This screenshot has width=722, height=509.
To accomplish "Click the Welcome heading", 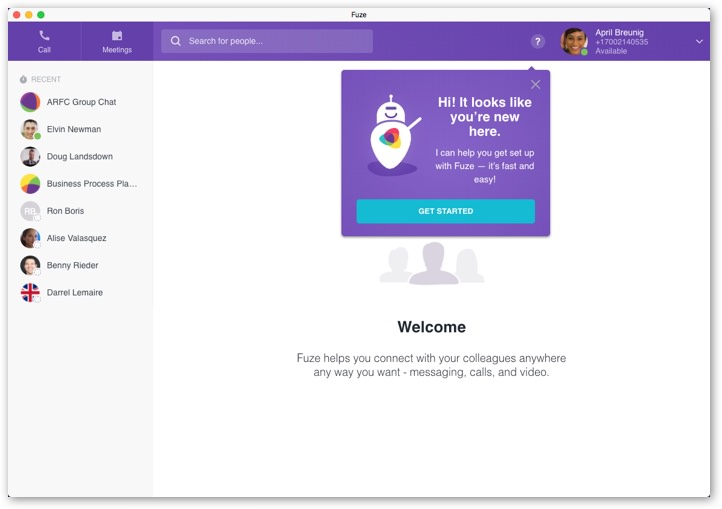I will click(x=431, y=327).
